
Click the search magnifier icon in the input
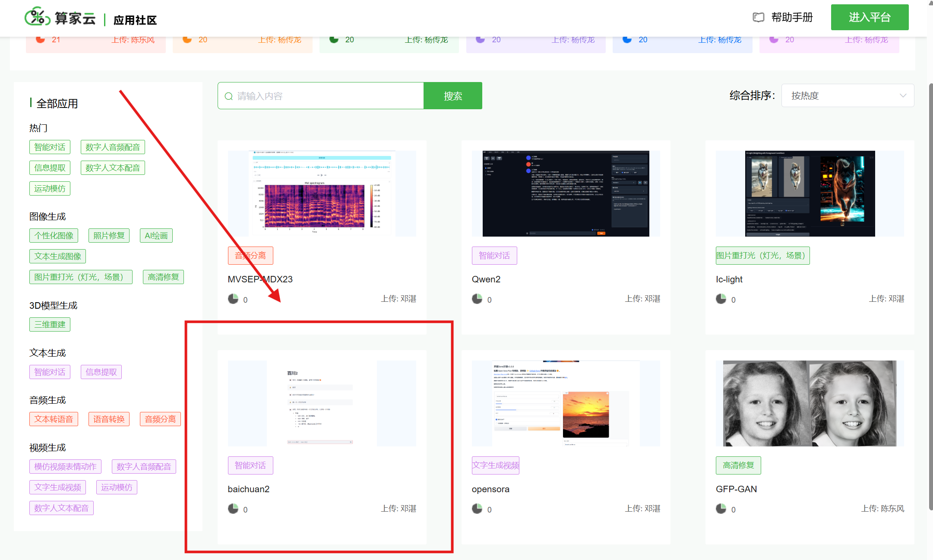[228, 96]
